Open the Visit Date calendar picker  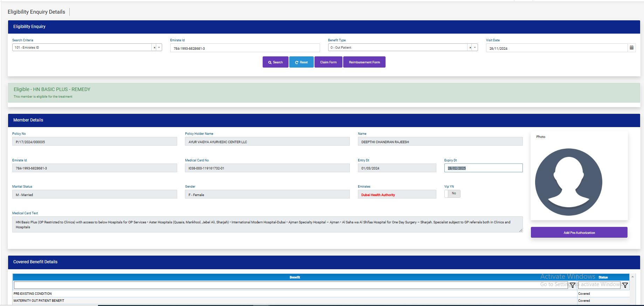(x=631, y=48)
